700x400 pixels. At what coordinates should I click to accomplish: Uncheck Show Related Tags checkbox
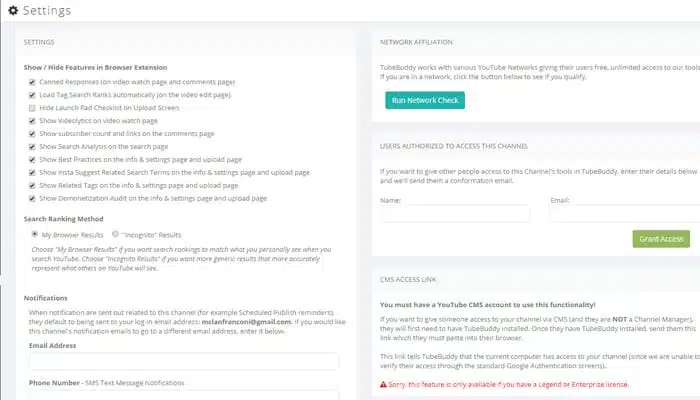pos(32,186)
